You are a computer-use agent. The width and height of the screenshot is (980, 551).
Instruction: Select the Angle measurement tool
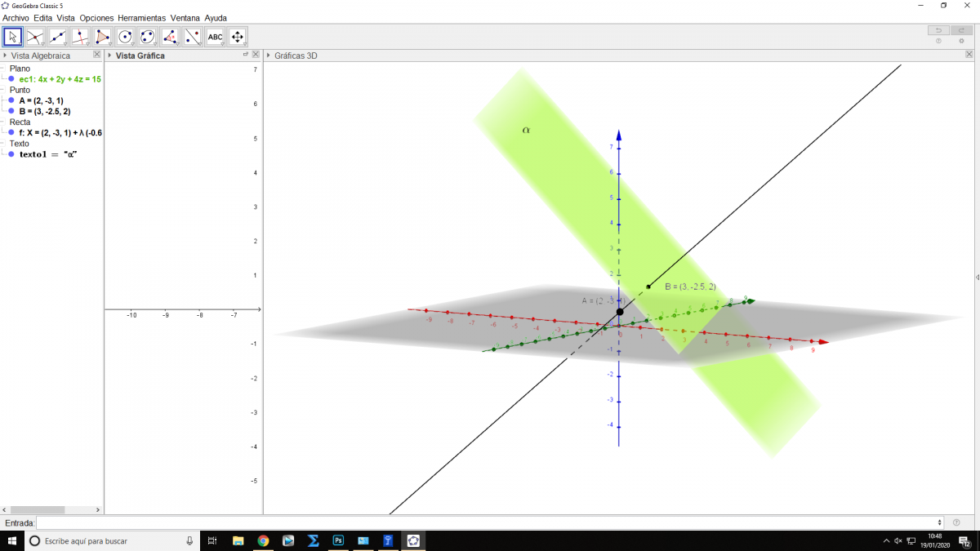(170, 37)
